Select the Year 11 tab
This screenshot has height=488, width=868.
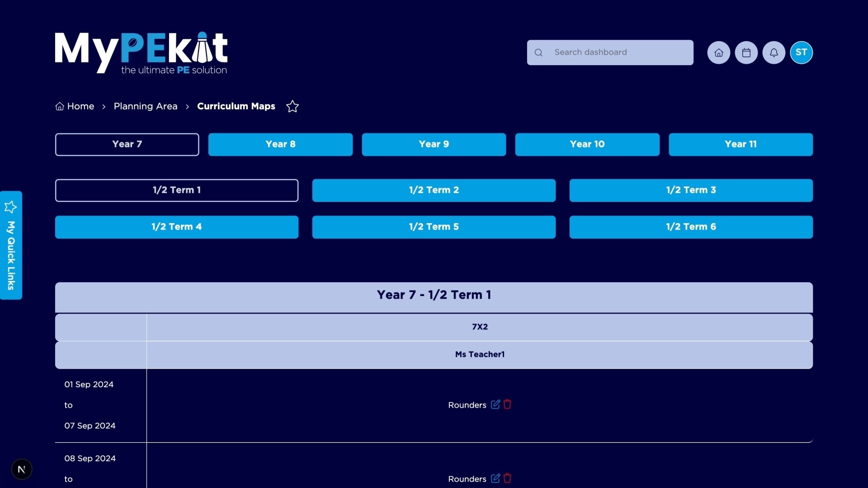tap(740, 145)
